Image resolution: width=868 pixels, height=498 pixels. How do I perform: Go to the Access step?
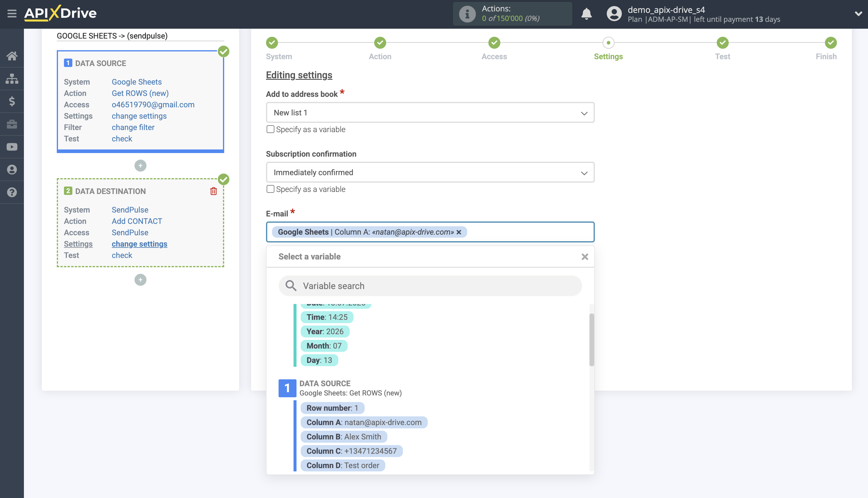coord(494,43)
